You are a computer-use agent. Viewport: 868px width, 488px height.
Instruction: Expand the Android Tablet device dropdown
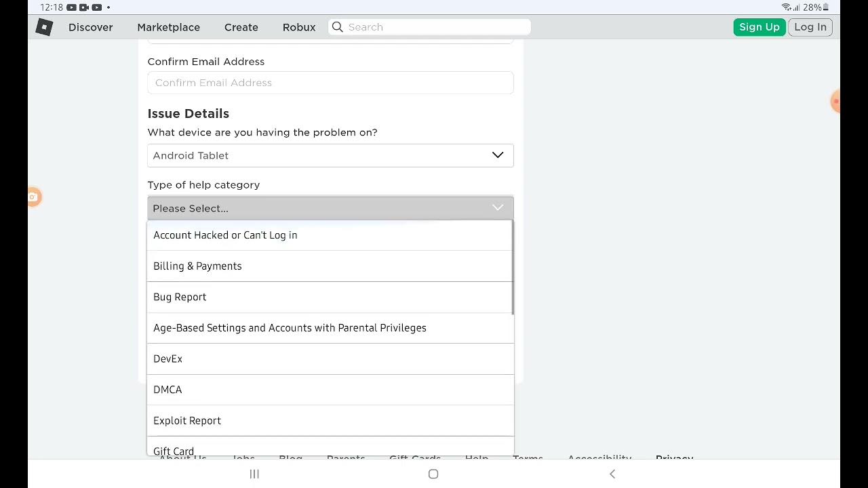330,155
